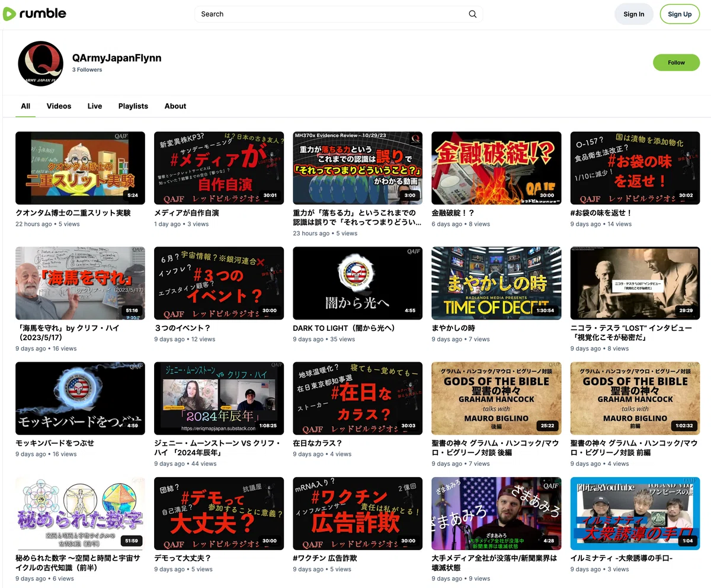The width and height of the screenshot is (711, 588).
Task: Click the title クオンタム博士の二重スリット実験
Action: point(73,213)
